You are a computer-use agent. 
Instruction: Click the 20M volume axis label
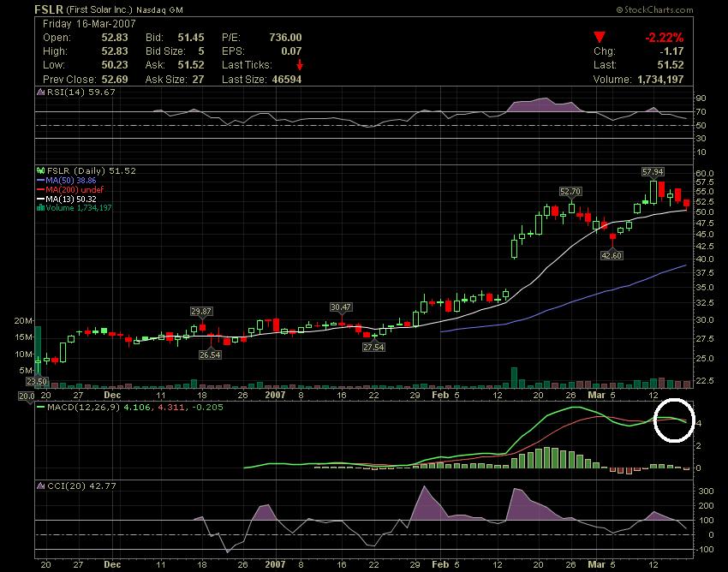(23, 321)
